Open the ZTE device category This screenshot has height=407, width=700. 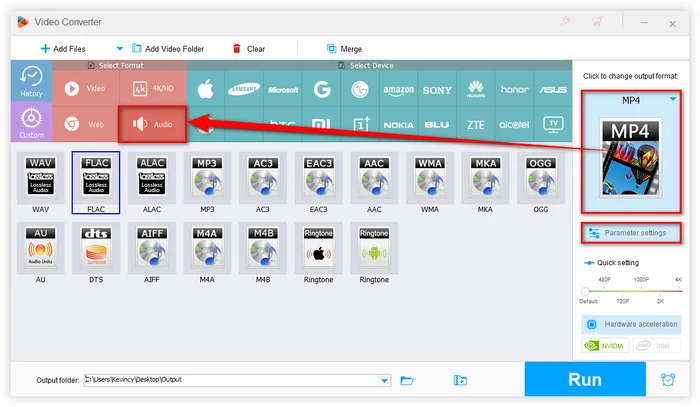476,124
